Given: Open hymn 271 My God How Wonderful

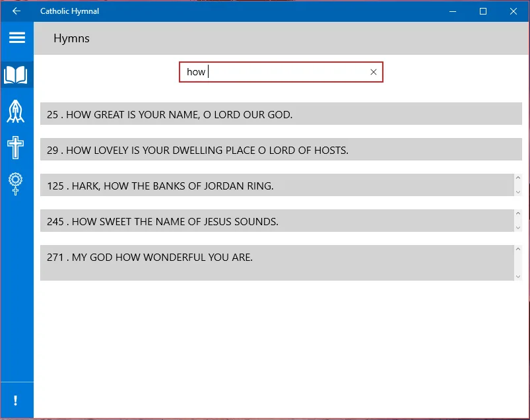Looking at the screenshot, I should pos(277,263).
